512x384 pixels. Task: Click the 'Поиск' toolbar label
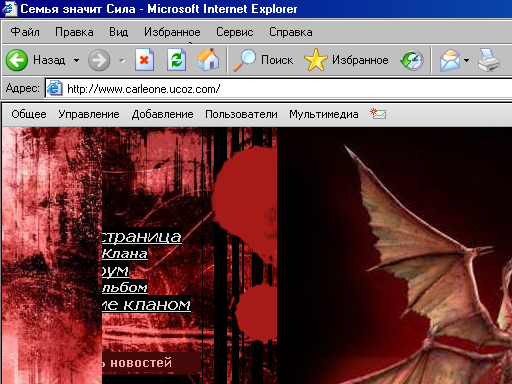[277, 60]
